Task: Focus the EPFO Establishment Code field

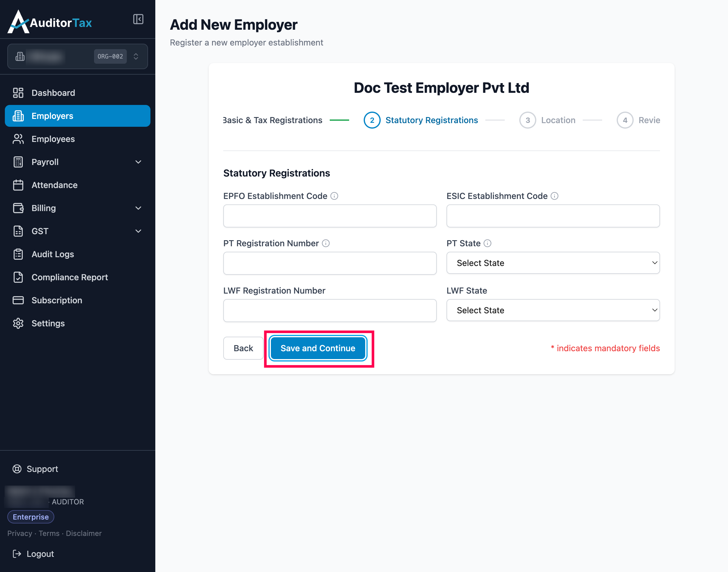Action: pyautogui.click(x=330, y=216)
